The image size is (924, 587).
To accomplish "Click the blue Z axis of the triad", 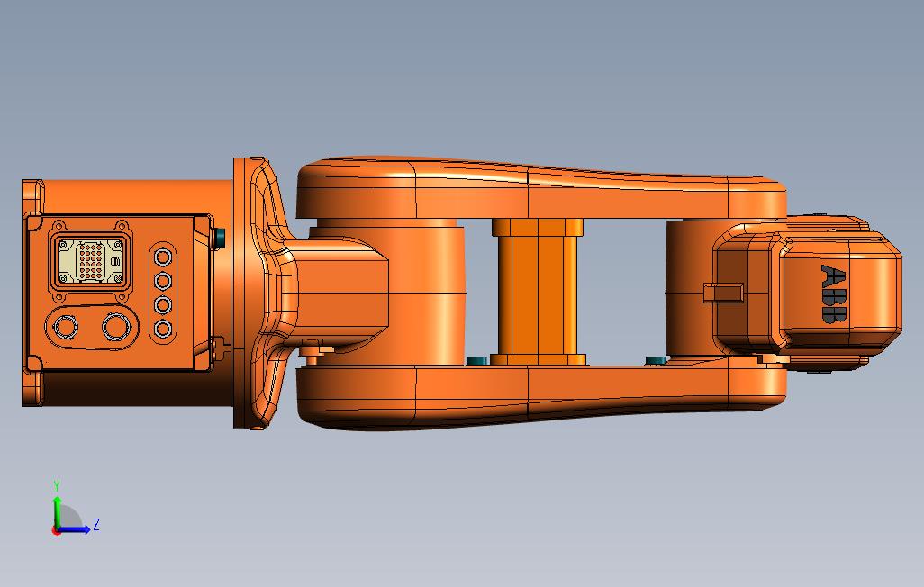I will [x=74, y=529].
